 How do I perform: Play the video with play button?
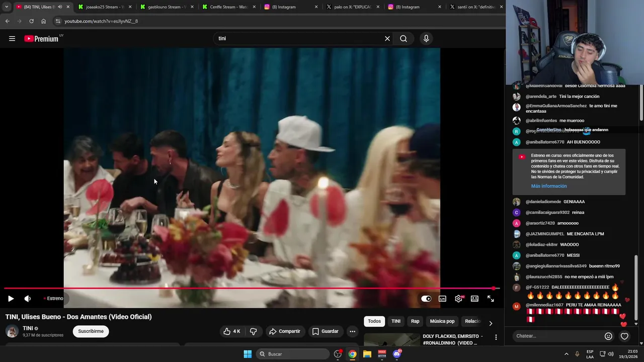point(11,299)
